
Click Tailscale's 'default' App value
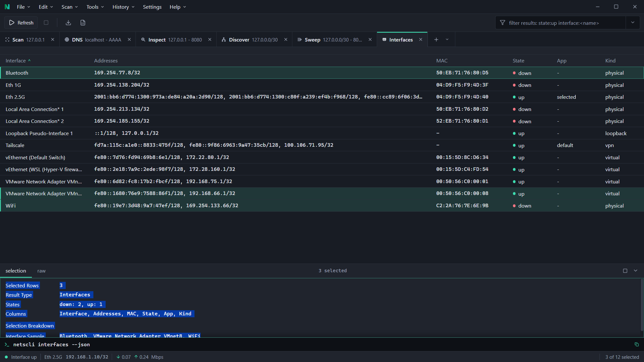[x=565, y=145]
